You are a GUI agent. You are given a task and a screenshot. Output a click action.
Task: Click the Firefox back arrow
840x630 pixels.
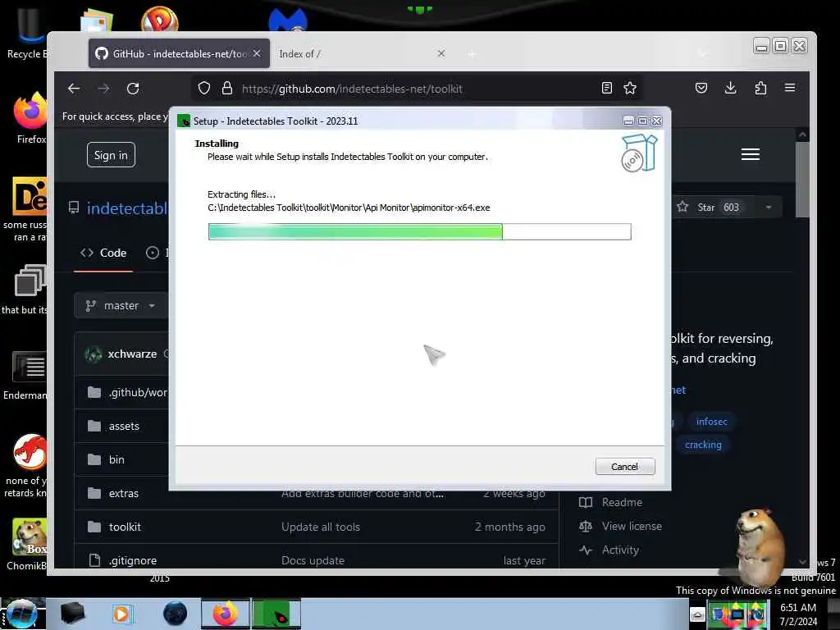(74, 89)
